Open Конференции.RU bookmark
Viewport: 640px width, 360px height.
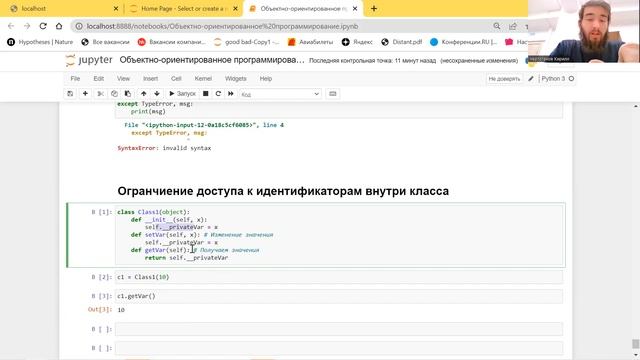(464, 42)
